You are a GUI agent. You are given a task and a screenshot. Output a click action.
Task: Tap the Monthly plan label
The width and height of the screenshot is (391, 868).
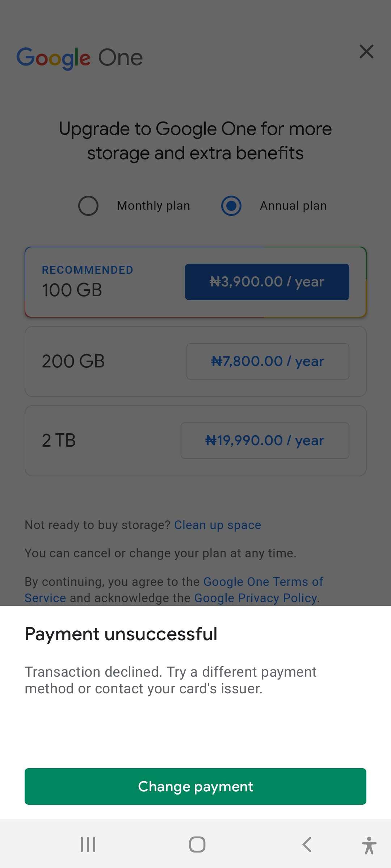click(154, 206)
